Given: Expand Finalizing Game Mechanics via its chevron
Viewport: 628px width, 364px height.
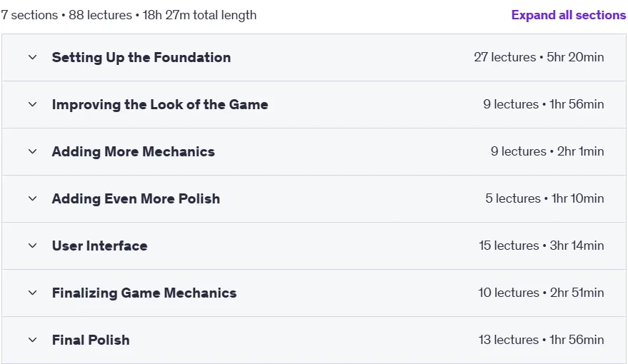Looking at the screenshot, I should [32, 293].
